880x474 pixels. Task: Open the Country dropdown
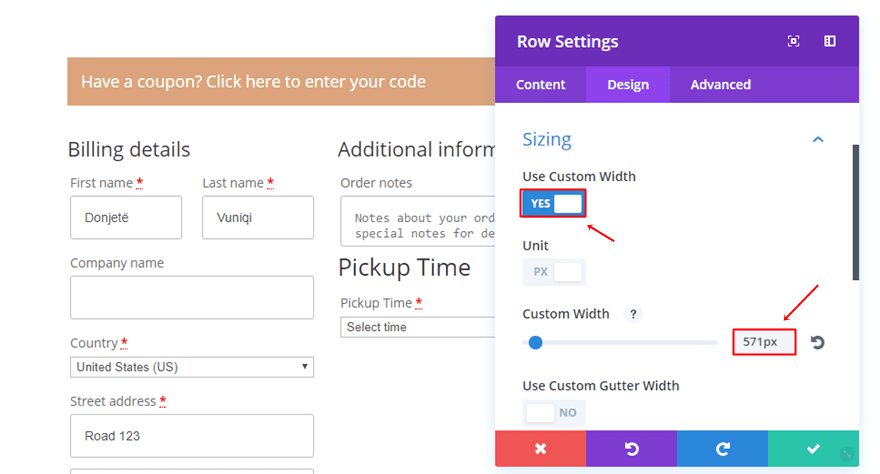click(192, 367)
